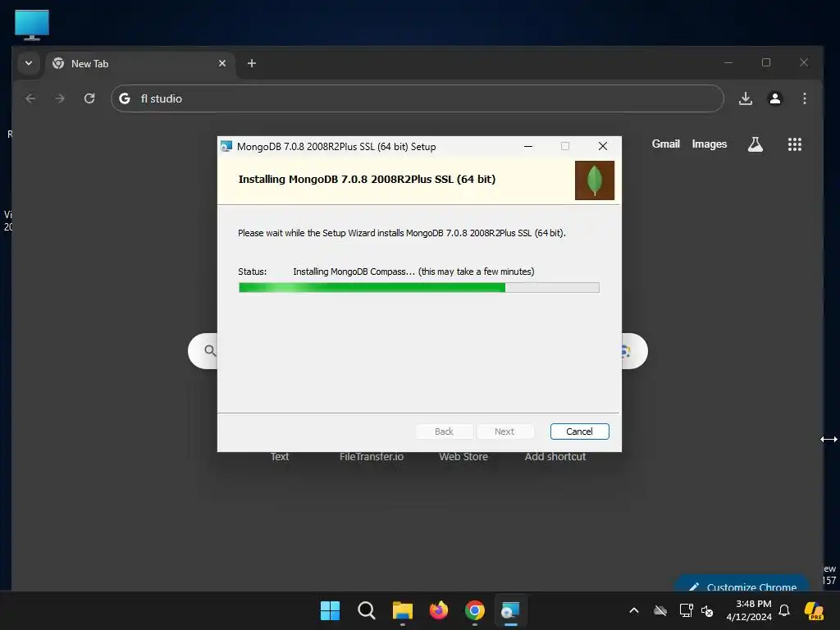This screenshot has height=630, width=840.
Task: Open File Explorer from taskbar
Action: 402,610
